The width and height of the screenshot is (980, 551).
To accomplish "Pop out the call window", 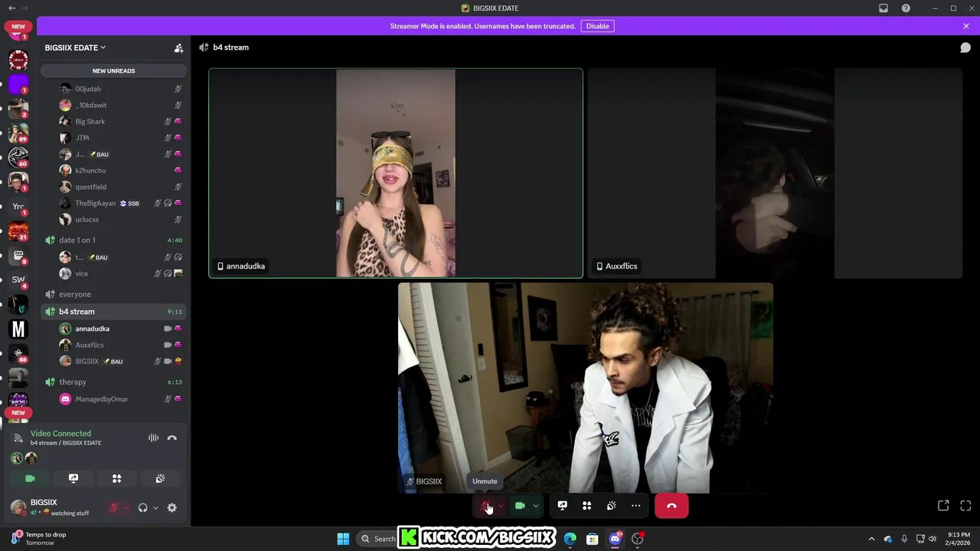I will pyautogui.click(x=943, y=506).
